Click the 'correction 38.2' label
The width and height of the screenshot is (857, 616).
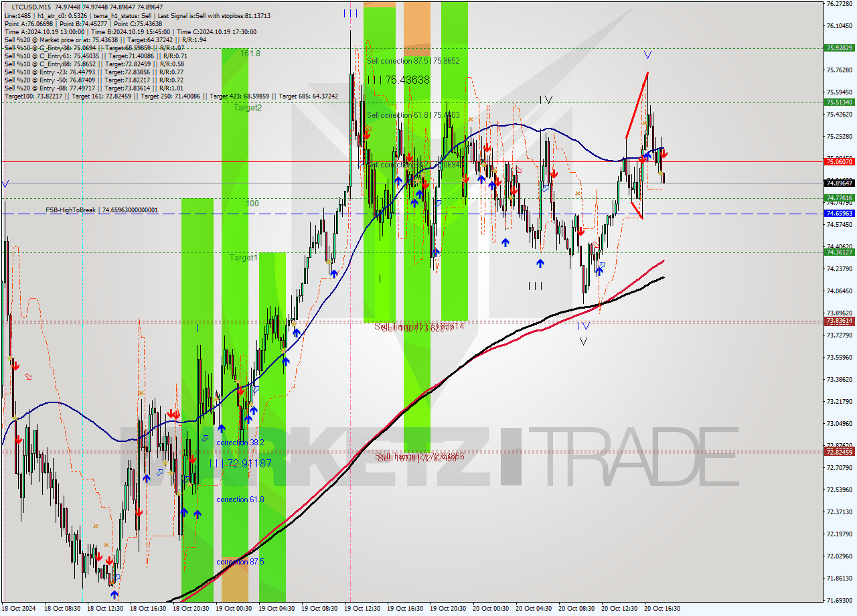tap(240, 443)
